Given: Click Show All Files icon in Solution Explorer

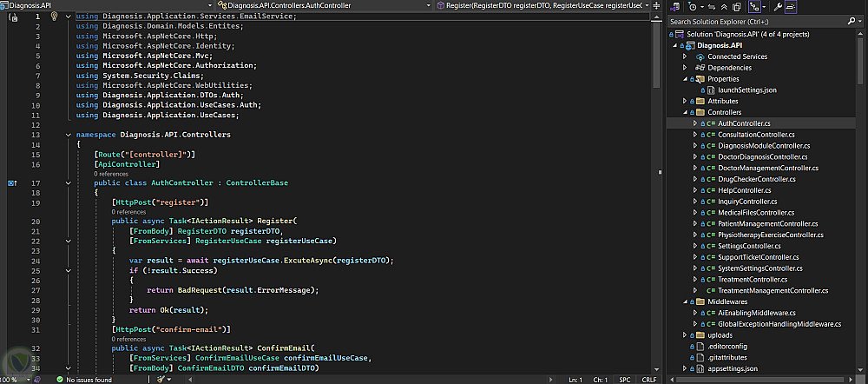Looking at the screenshot, I should [737, 7].
